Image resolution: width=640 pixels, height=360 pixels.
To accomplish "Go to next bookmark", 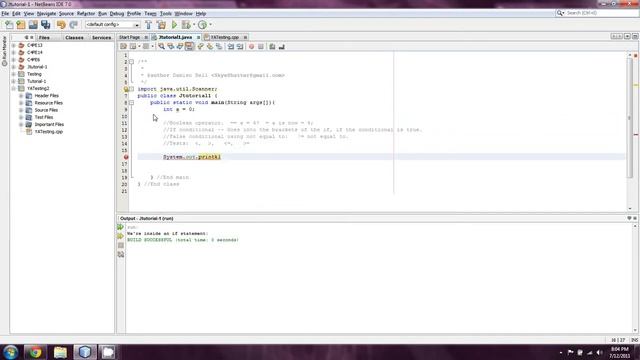I will point(209,47).
